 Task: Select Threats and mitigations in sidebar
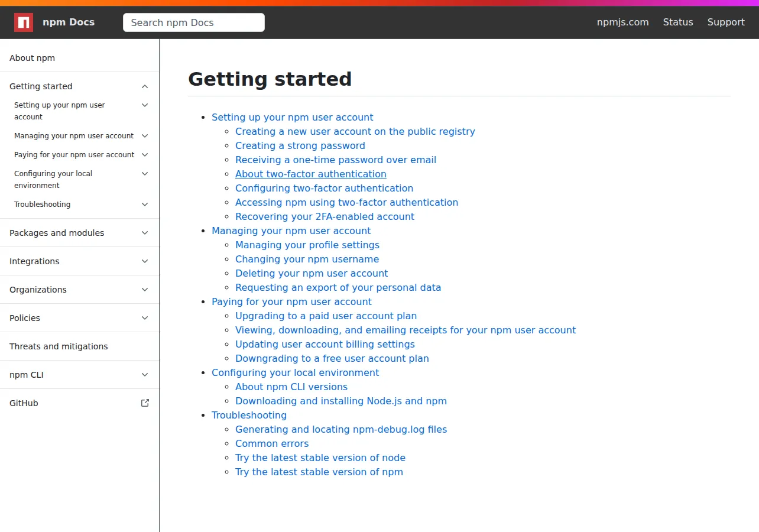click(59, 346)
